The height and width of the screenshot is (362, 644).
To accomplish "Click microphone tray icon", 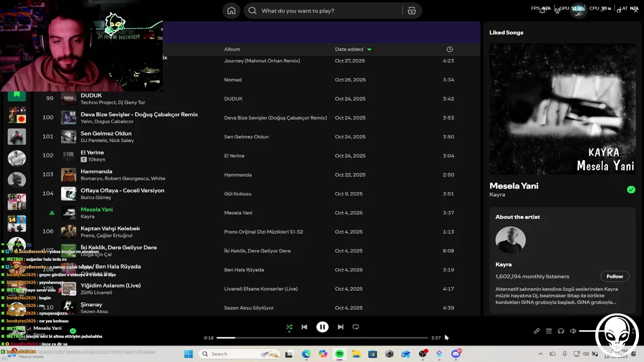I will point(565,354).
